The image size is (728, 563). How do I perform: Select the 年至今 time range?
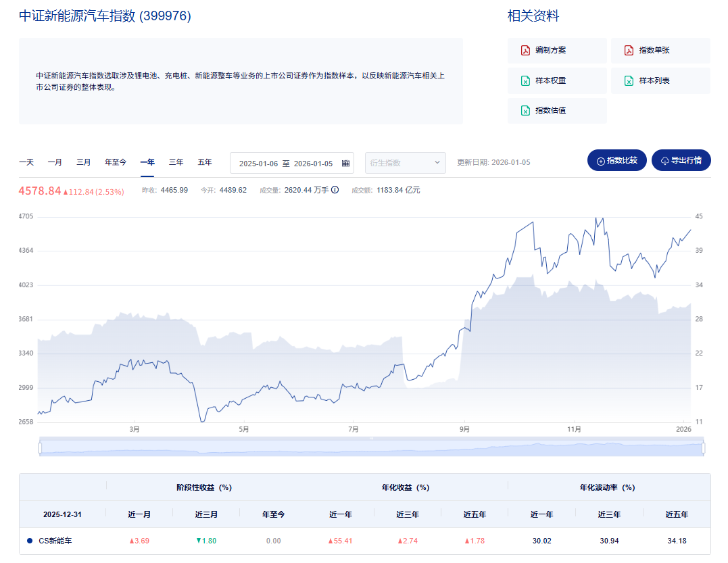click(116, 162)
